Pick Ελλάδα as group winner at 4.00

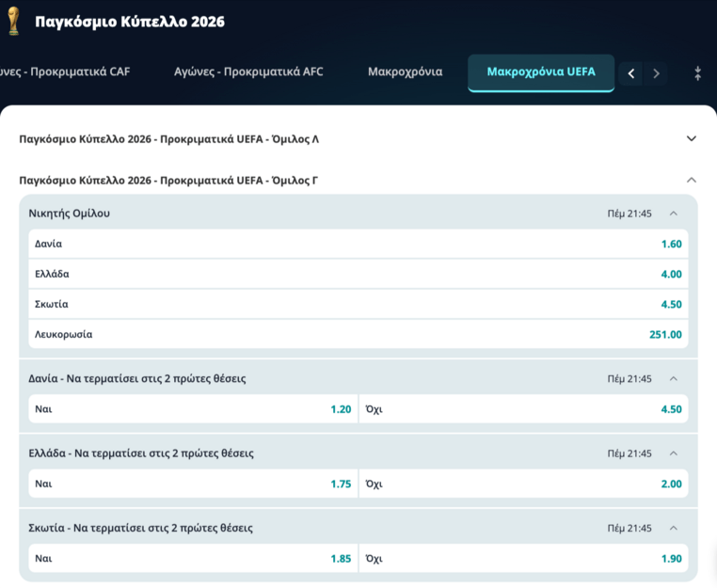click(358, 274)
